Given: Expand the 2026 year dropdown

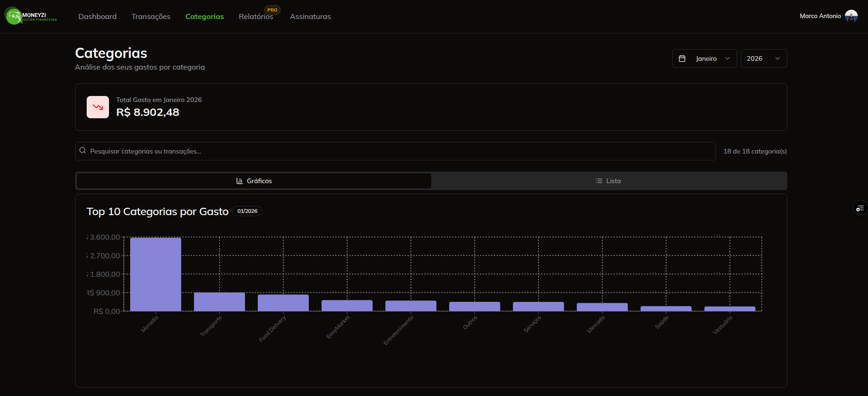Looking at the screenshot, I should tap(763, 58).
